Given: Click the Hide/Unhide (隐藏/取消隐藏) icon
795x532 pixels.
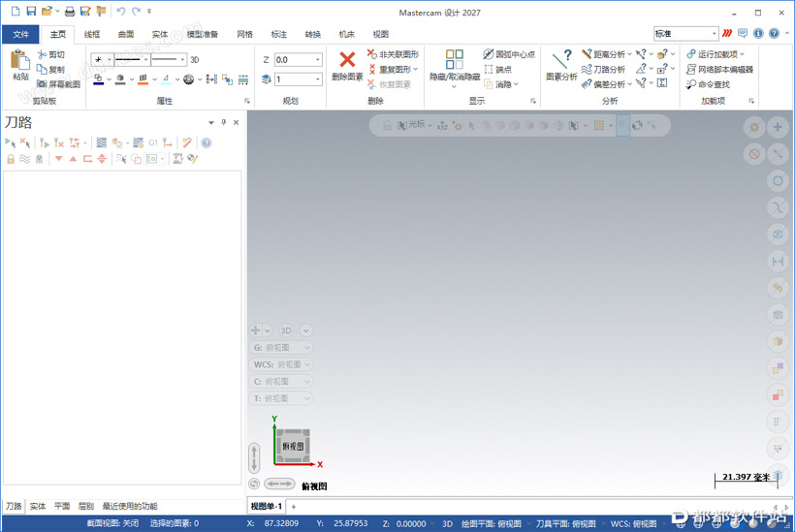Looking at the screenshot, I should (455, 59).
